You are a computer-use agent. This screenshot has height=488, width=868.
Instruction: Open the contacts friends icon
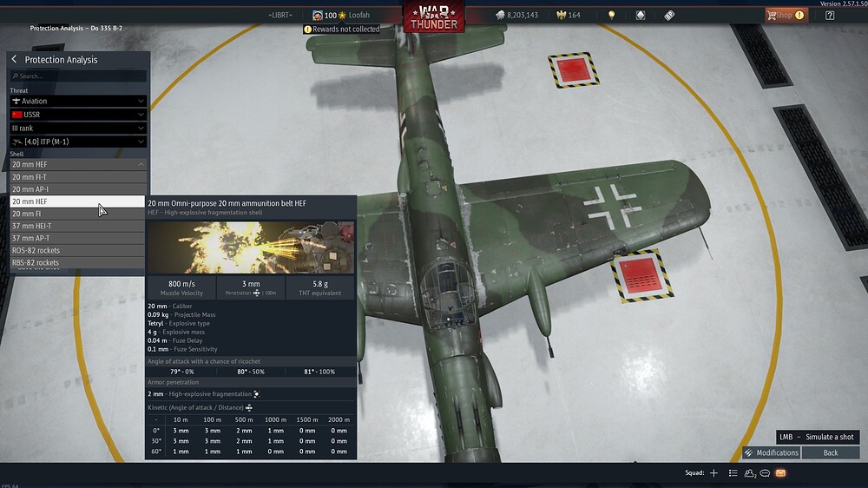750,472
